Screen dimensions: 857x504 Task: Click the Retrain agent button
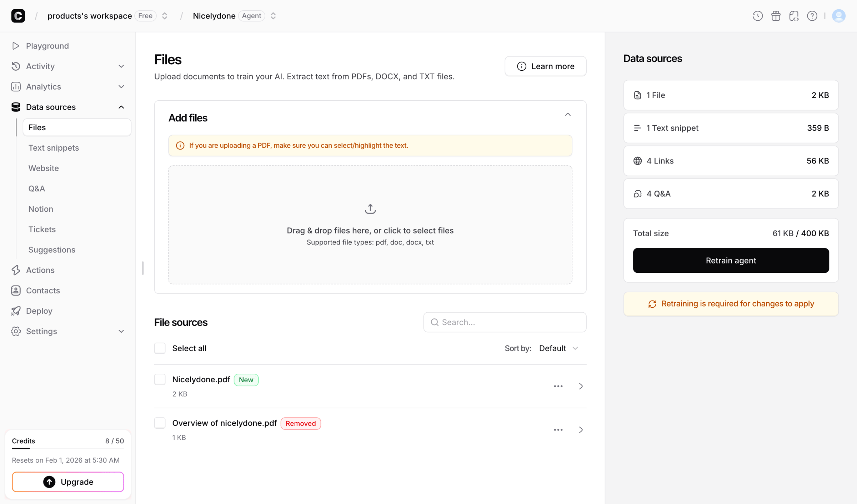coord(731,261)
